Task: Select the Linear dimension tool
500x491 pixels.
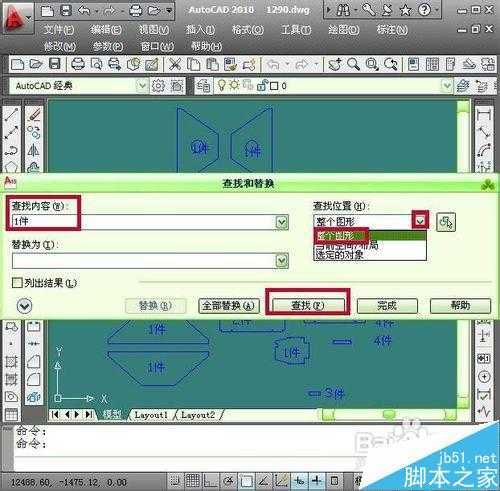Action: (x=483, y=114)
